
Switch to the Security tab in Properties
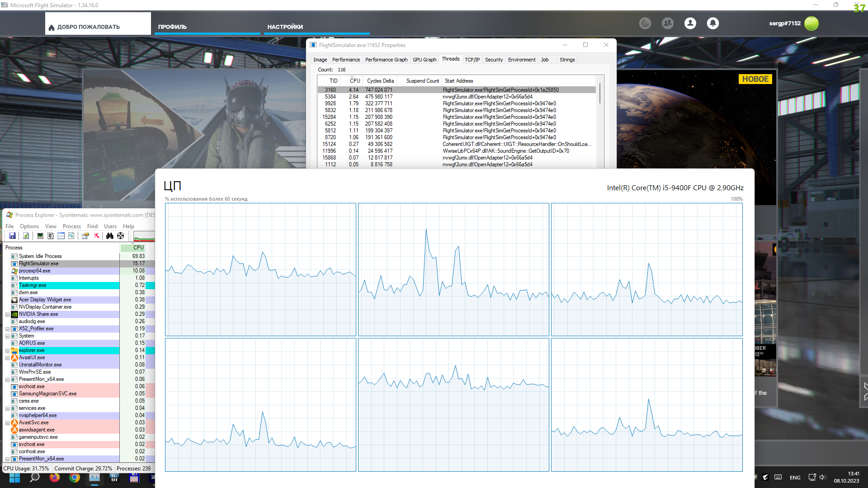[x=494, y=60]
